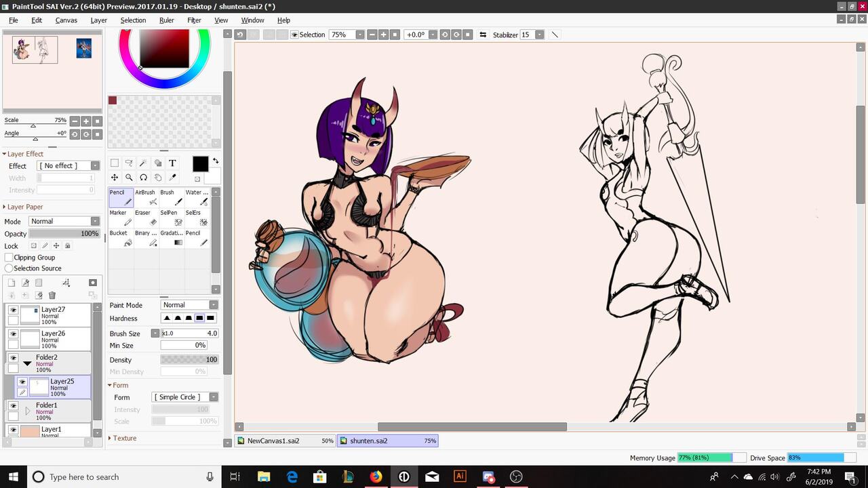The width and height of the screenshot is (868, 488).
Task: Hide Layer26 using its eye icon
Action: pos(13,334)
